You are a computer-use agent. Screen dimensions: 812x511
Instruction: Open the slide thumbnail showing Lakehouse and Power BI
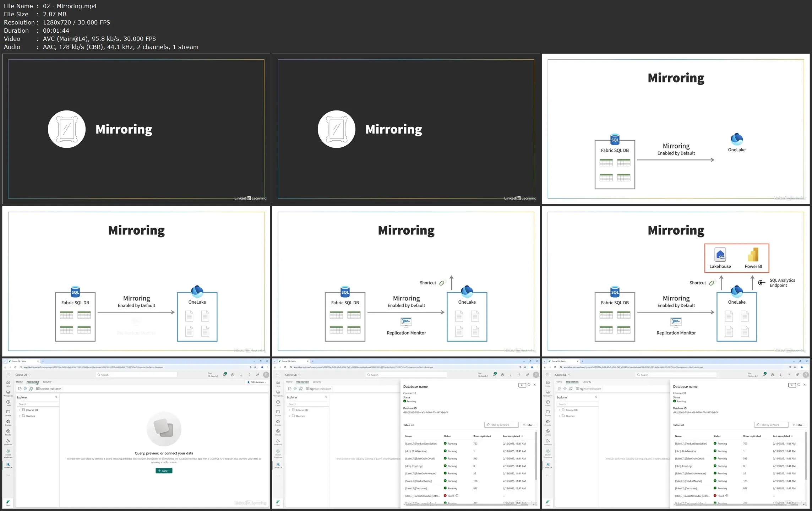click(676, 281)
